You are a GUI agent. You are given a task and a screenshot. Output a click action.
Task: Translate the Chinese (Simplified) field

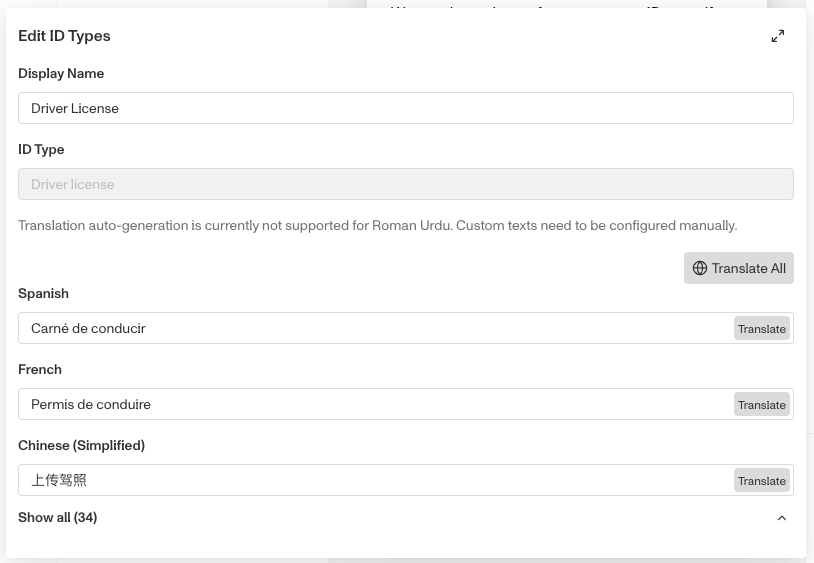point(762,480)
